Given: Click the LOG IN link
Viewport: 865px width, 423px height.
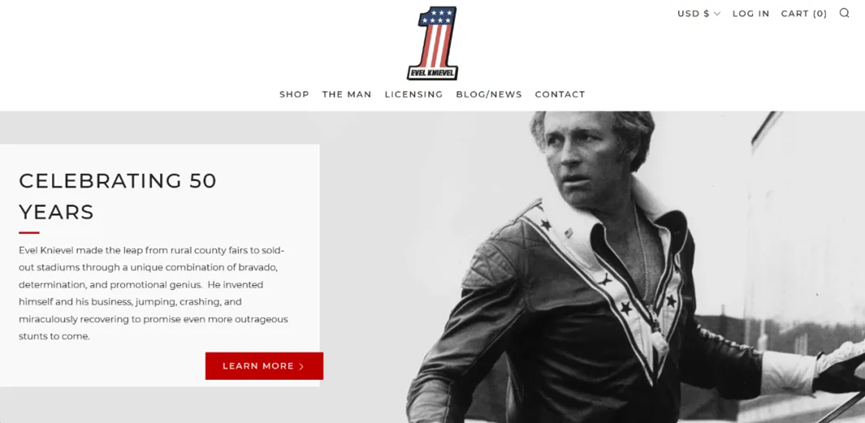Looking at the screenshot, I should point(751,14).
